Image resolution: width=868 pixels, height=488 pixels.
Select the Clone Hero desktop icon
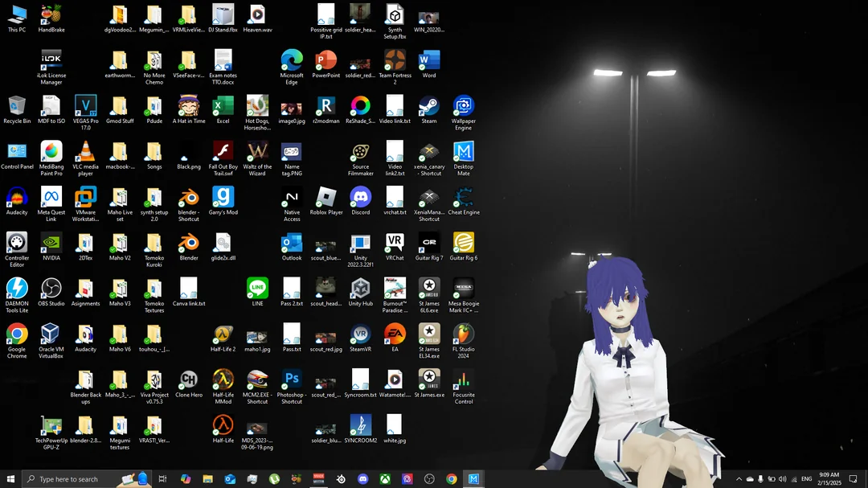(189, 383)
